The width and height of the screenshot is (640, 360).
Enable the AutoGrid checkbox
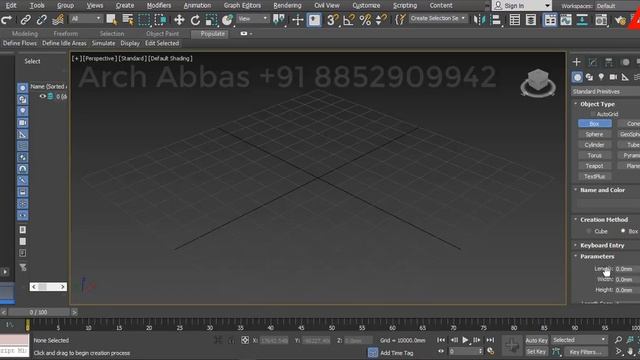[x=593, y=114]
